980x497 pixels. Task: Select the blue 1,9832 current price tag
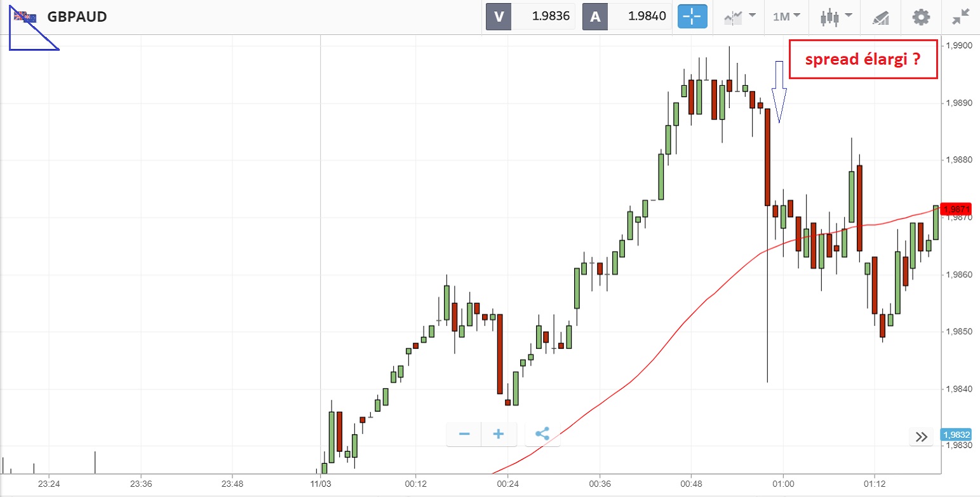click(x=957, y=435)
